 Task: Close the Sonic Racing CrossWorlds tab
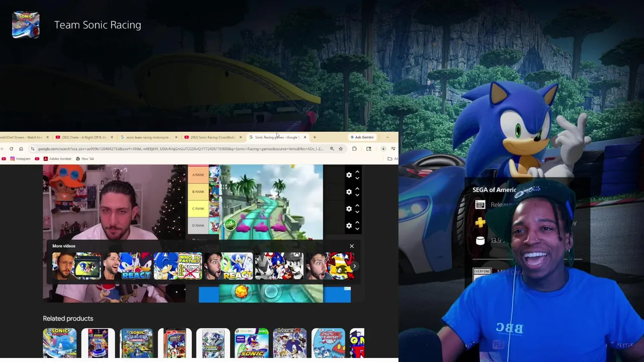240,137
